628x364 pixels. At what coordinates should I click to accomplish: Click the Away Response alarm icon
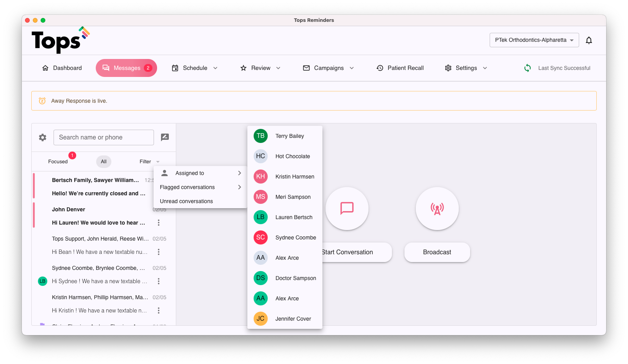[42, 101]
